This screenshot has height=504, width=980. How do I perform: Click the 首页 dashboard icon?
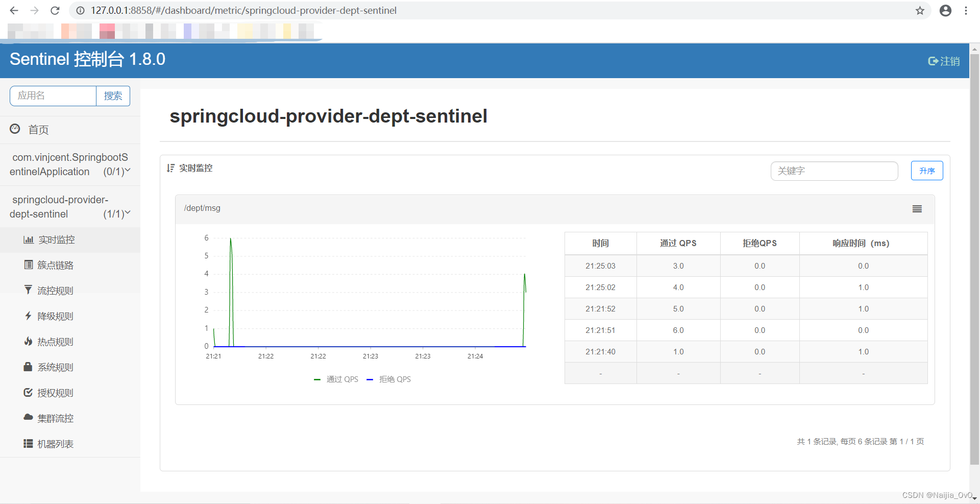[15, 129]
